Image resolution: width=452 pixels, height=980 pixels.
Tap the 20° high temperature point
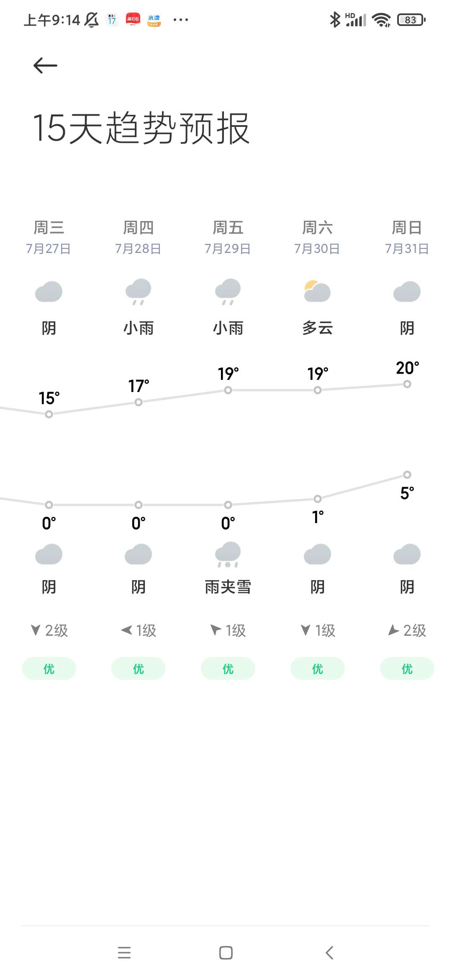click(407, 384)
